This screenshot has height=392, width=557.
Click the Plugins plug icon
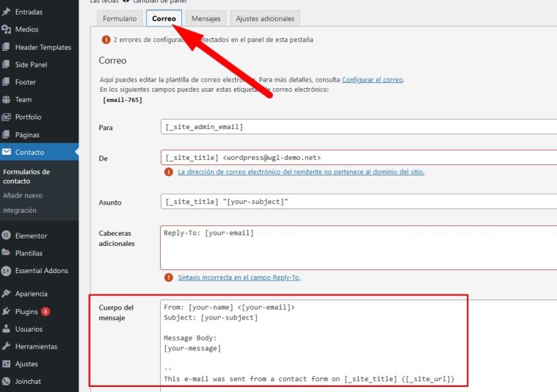[x=7, y=311]
